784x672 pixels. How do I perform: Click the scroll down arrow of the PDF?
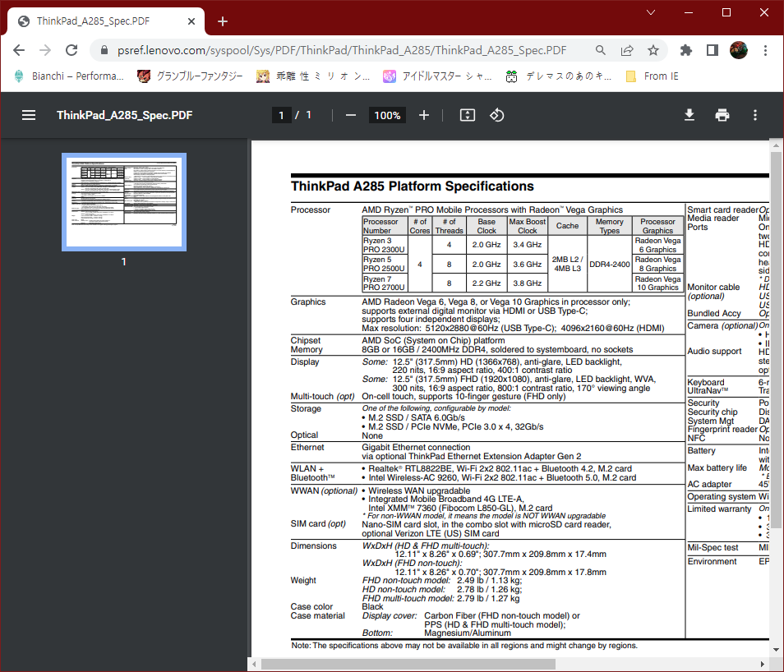click(776, 650)
